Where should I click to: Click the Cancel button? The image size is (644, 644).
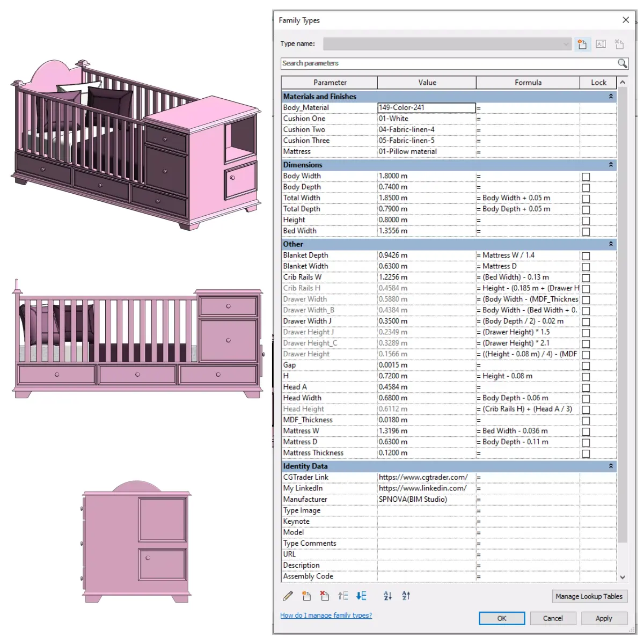click(x=553, y=618)
